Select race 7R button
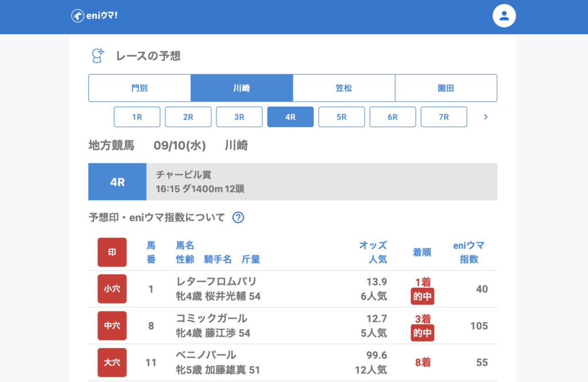Screen dimensions: 588x382 (x=444, y=117)
